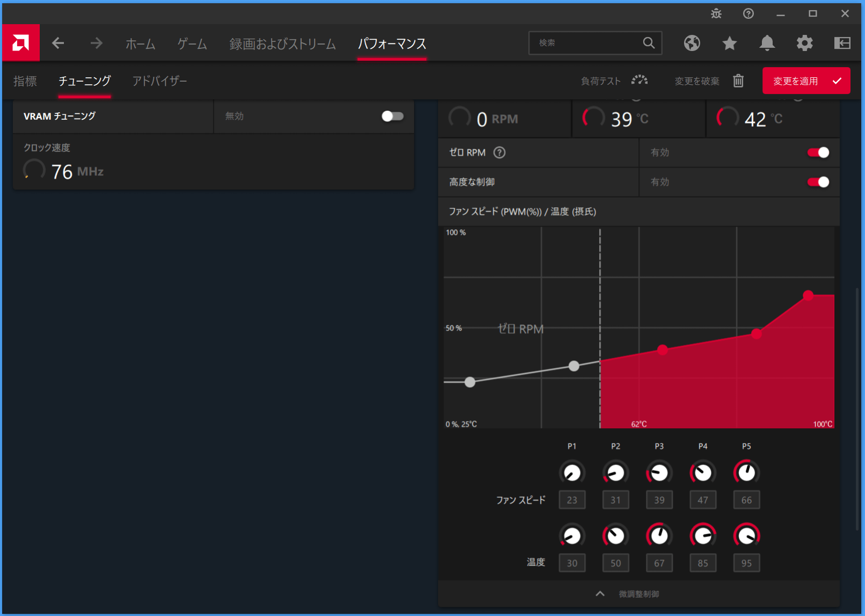
Task: Toggle the sidebar panel icon
Action: [842, 43]
